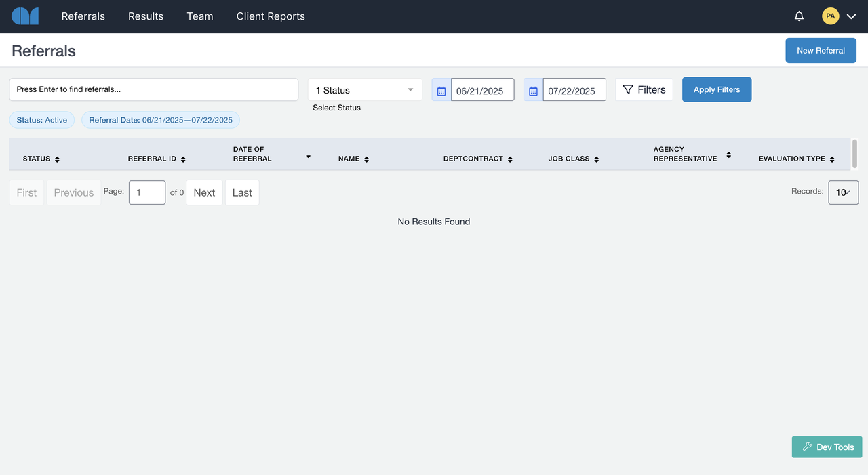Screen dimensions: 868x475
Task: Click the PA profile avatar
Action: (830, 16)
